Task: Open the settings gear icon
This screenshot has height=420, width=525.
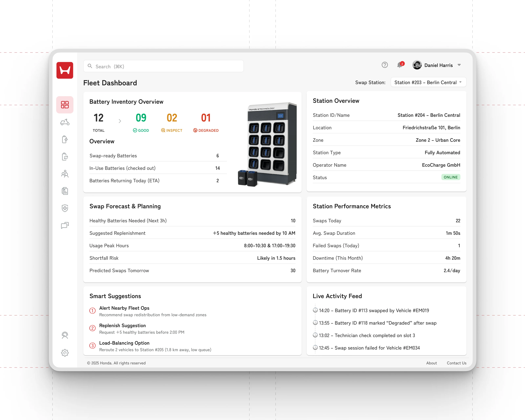Action: [x=65, y=353]
